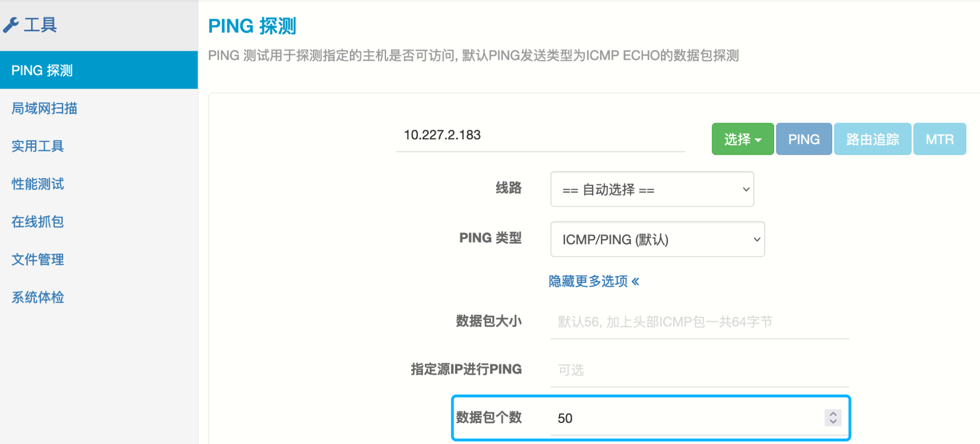The height and width of the screenshot is (444, 980).
Task: Open 实用工具 menu entry
Action: point(38,146)
